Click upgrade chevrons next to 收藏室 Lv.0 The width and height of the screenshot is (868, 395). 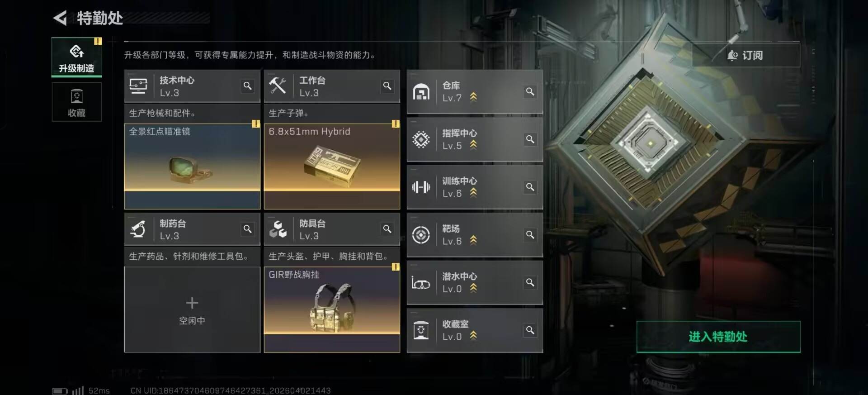473,336
